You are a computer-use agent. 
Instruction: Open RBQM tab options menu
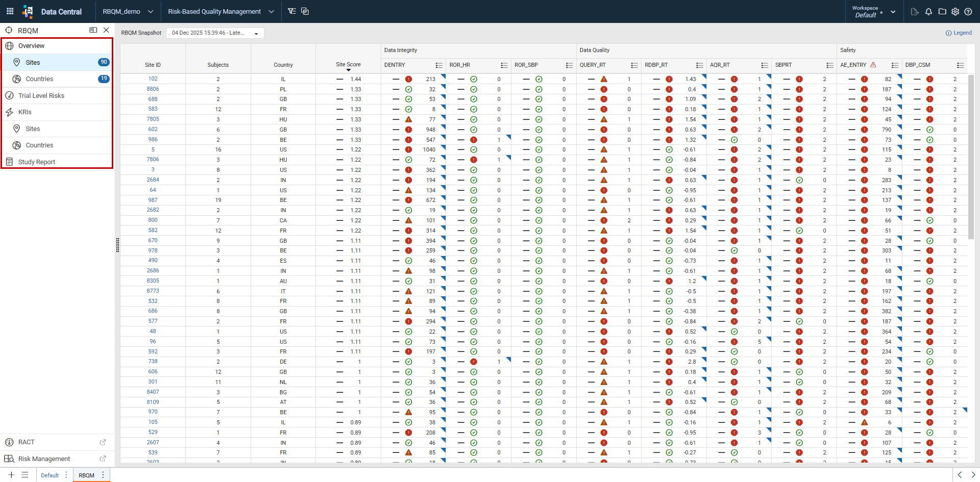(x=103, y=475)
